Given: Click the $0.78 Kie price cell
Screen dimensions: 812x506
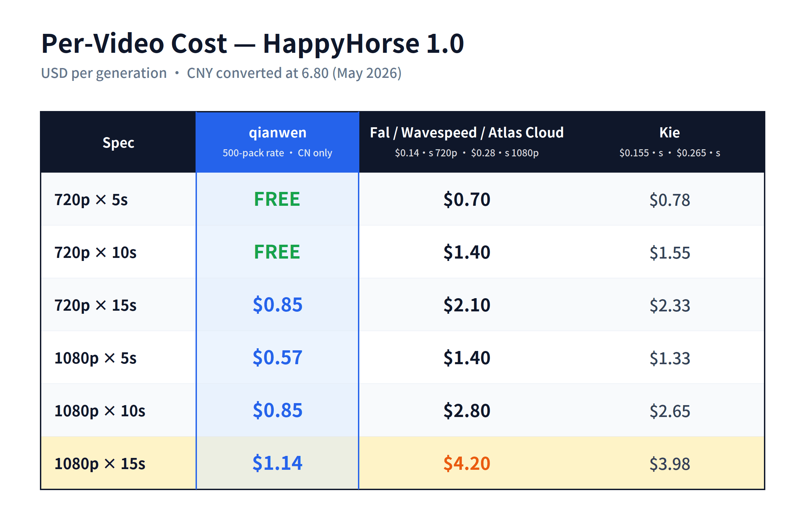Looking at the screenshot, I should [670, 200].
